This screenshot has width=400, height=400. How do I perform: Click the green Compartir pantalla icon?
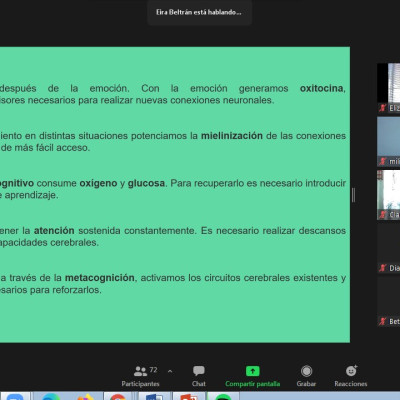[252, 371]
